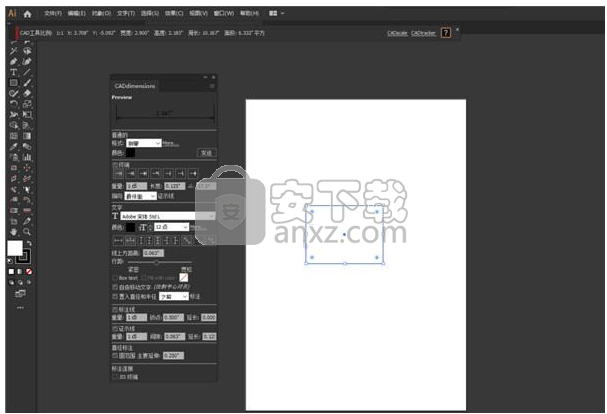Select the Column Graph tool

[27, 157]
